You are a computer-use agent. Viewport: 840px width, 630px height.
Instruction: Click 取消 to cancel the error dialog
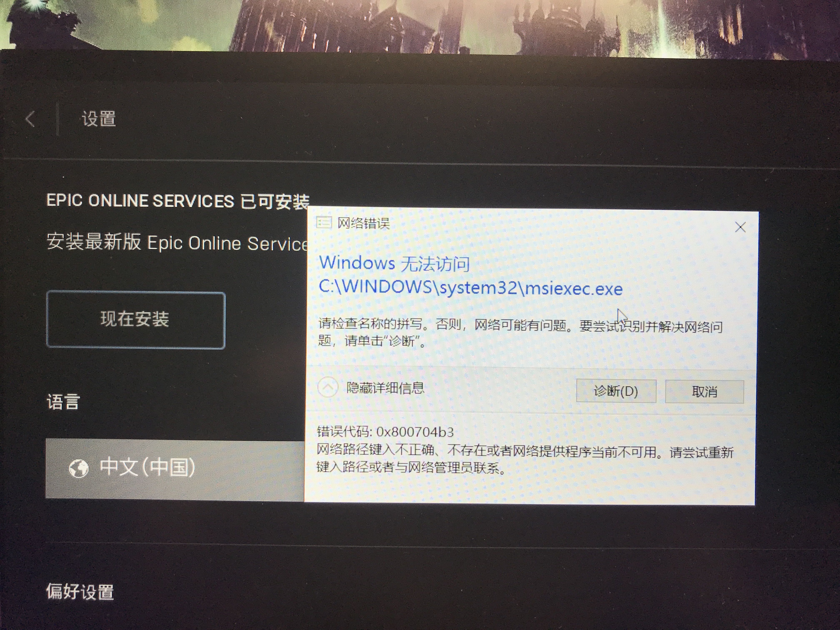pos(704,391)
